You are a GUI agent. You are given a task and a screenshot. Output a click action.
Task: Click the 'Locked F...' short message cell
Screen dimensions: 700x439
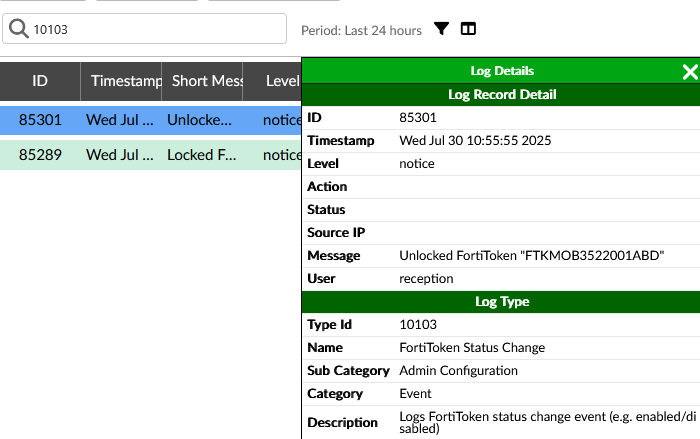point(201,155)
